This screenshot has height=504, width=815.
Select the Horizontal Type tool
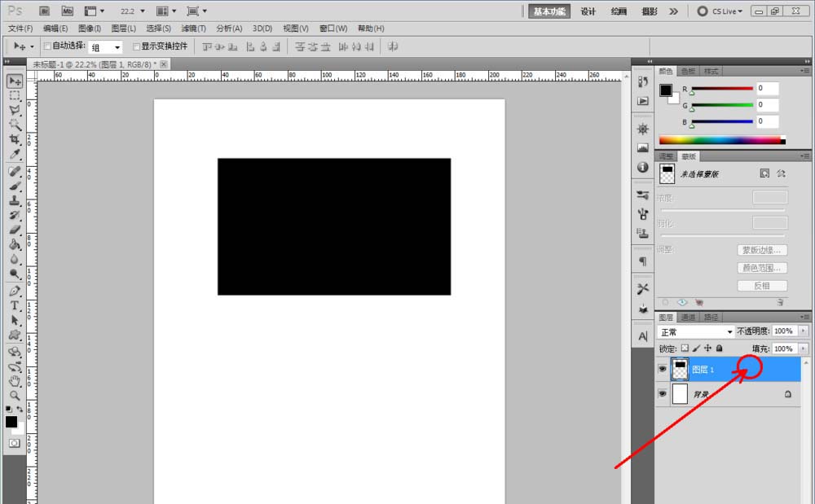tap(15, 305)
